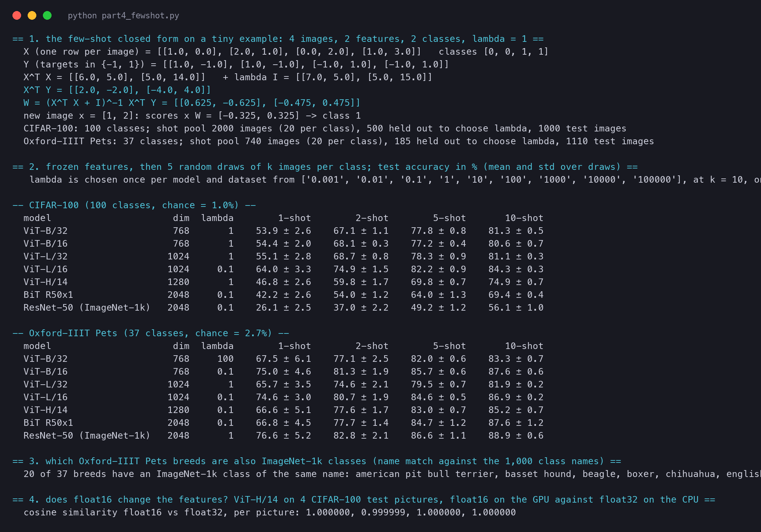Click the line beginning 'Oxford-IIIT Pets: 37 classes; shot pool'
The image size is (761, 532).
[x=339, y=141]
